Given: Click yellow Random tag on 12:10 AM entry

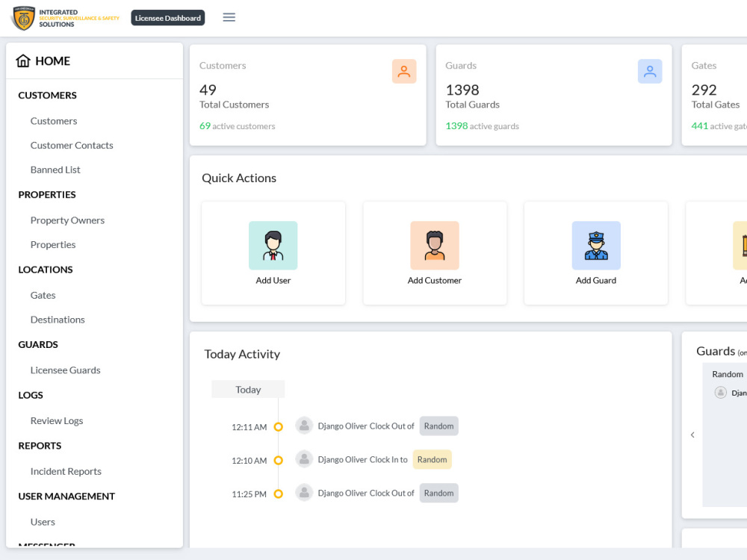Looking at the screenshot, I should 432,459.
